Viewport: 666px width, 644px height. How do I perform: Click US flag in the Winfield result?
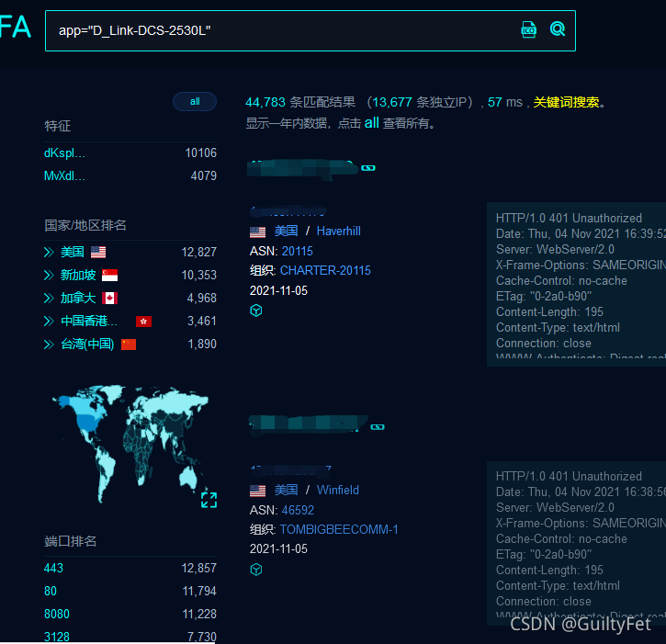(257, 491)
